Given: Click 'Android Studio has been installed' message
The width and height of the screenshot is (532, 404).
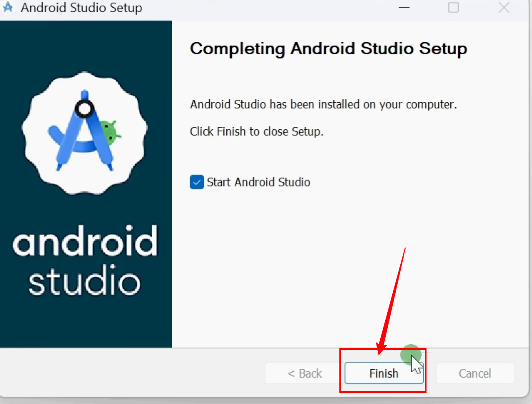Looking at the screenshot, I should point(324,104).
